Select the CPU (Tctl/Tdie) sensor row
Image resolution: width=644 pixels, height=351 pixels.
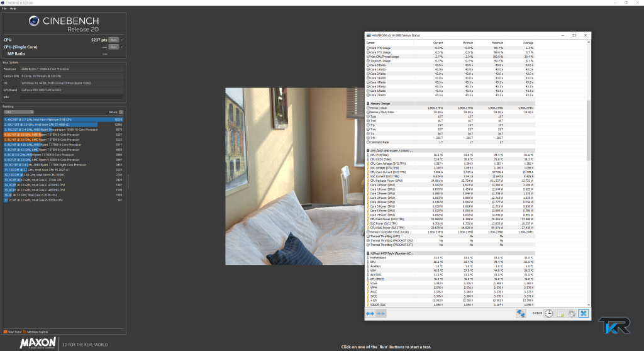point(450,155)
